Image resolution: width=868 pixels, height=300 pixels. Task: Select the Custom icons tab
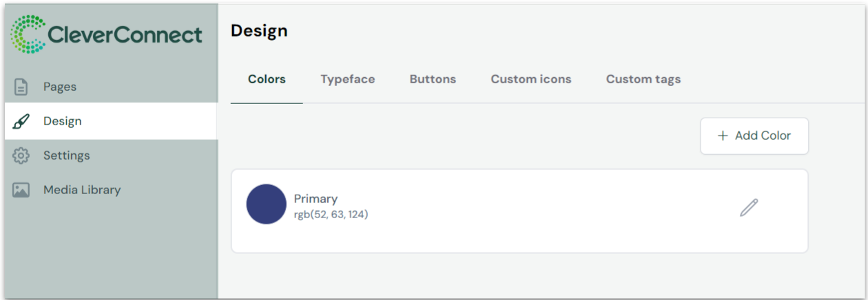point(531,79)
